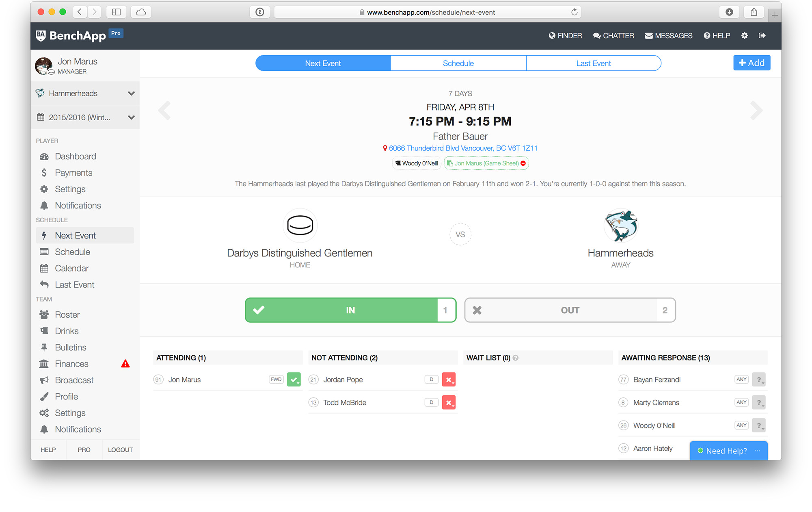Open the 2015/2016 season dropdown

[x=131, y=117]
